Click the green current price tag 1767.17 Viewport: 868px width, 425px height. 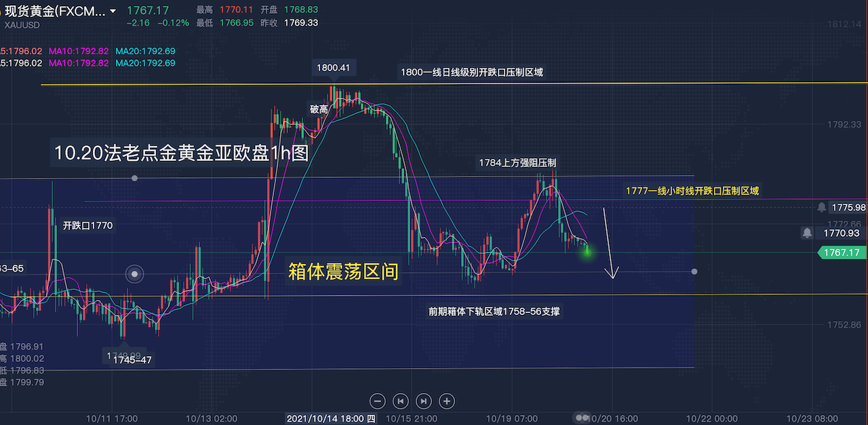pyautogui.click(x=840, y=253)
